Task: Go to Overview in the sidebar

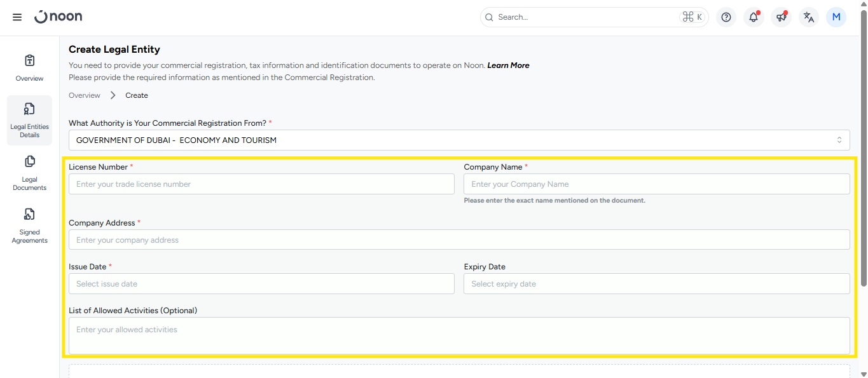Action: 29,68
